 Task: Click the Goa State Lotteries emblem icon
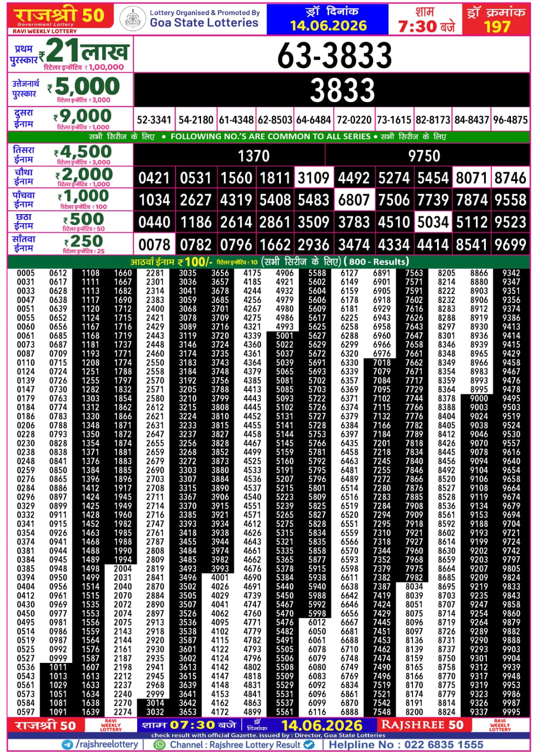[x=132, y=19]
